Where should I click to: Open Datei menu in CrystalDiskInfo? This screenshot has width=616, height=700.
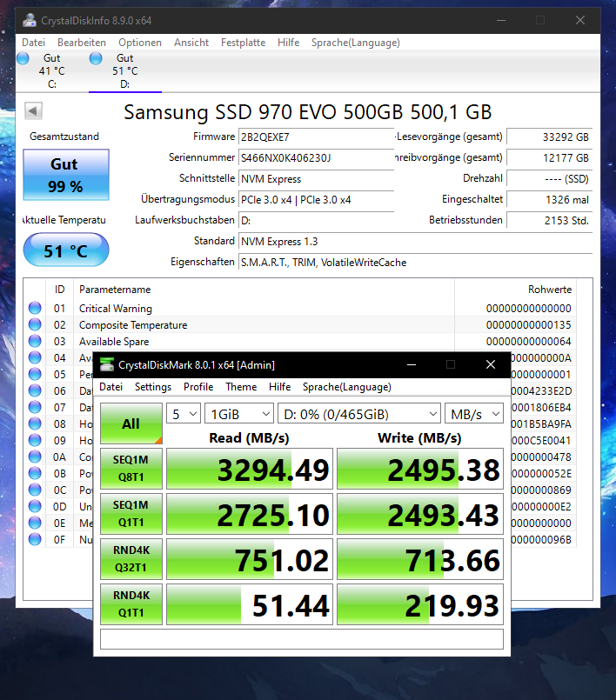(34, 43)
